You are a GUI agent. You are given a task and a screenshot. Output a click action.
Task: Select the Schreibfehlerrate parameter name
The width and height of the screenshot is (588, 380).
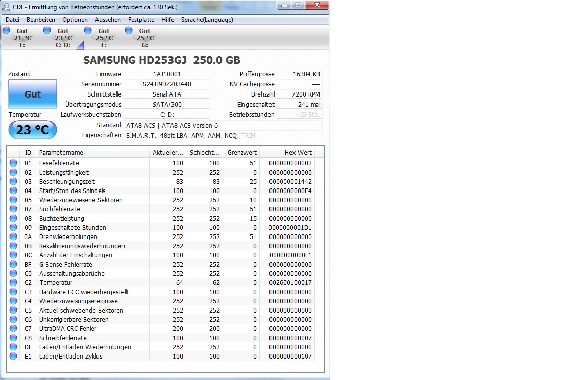(x=63, y=338)
